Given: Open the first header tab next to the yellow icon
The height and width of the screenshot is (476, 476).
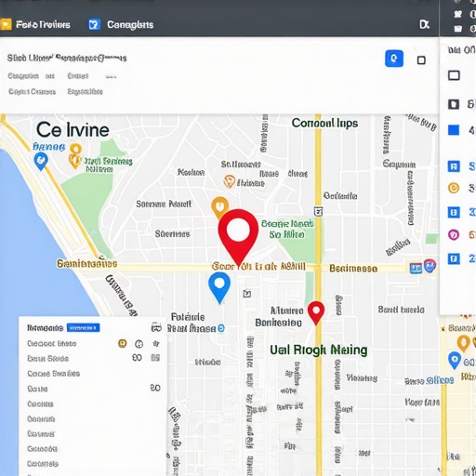Looking at the screenshot, I should pos(43,25).
